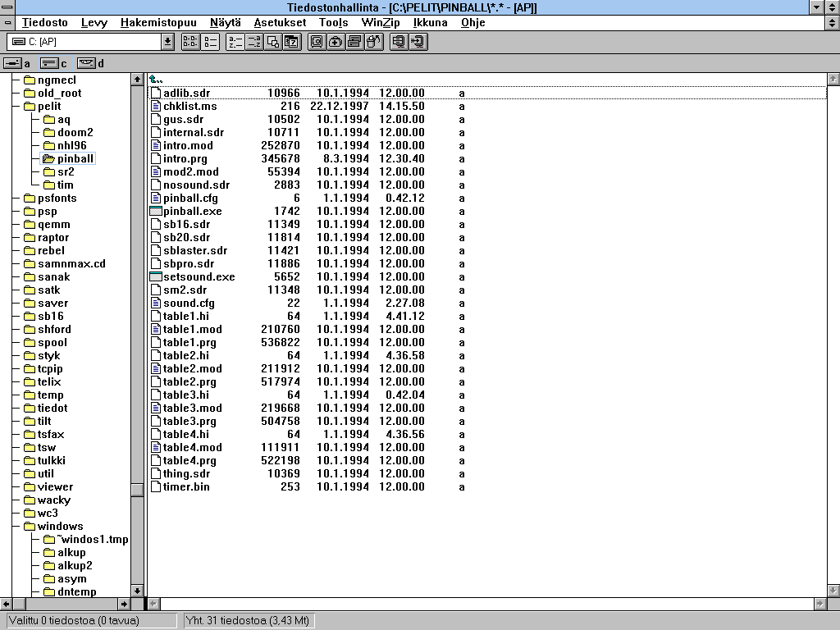Click the intro.mod file icon
840x630 pixels.
click(x=155, y=146)
